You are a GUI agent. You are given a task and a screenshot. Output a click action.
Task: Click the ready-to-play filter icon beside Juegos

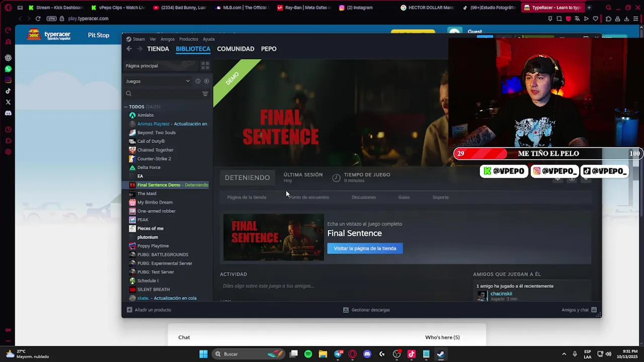(x=206, y=81)
